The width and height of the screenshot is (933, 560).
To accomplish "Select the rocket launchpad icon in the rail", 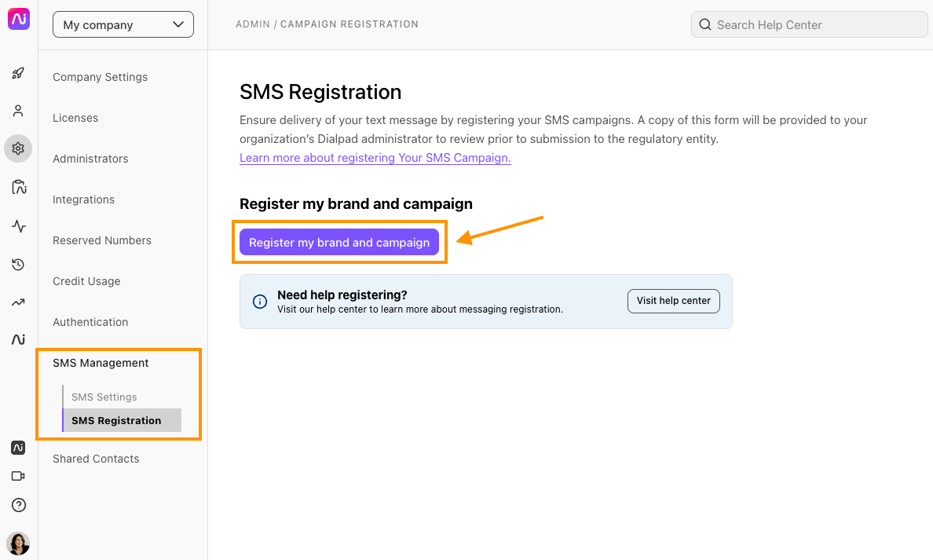I will [x=18, y=73].
